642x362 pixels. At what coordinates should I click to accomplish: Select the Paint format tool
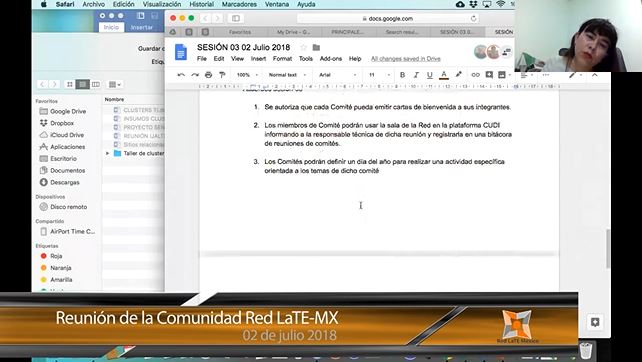pyautogui.click(x=222, y=75)
